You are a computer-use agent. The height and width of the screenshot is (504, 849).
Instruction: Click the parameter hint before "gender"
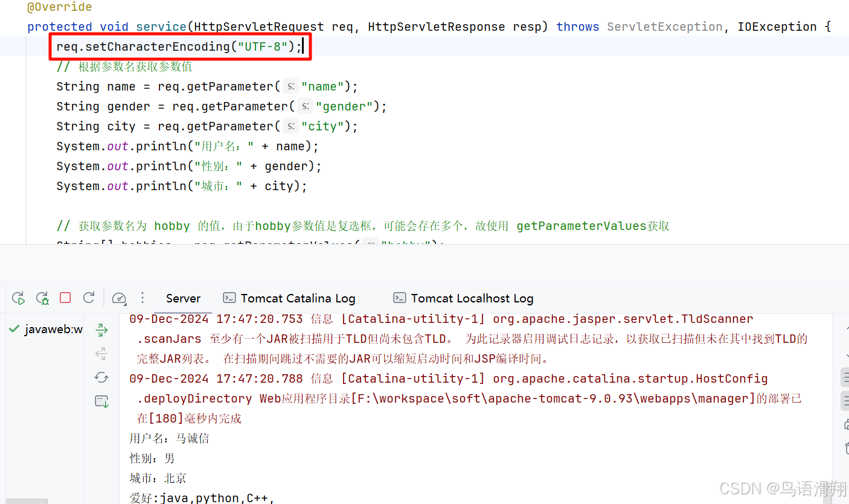click(305, 106)
